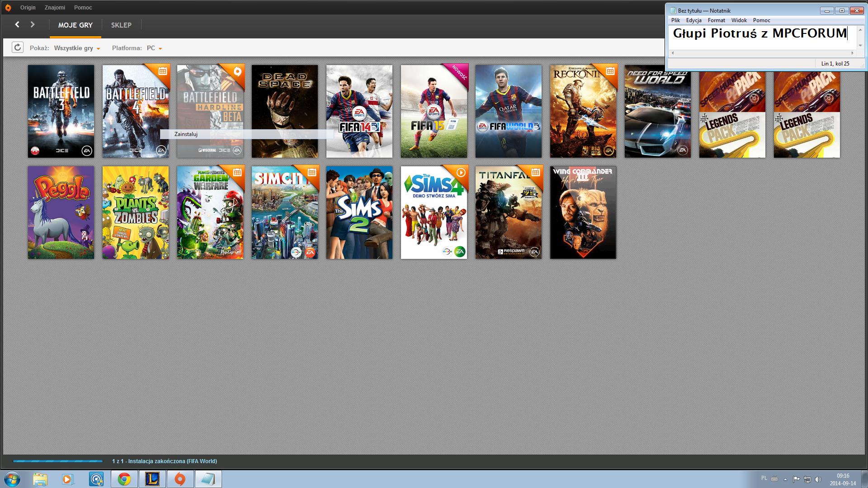
Task: Open the Pomoc menu in Origin
Action: [x=83, y=8]
